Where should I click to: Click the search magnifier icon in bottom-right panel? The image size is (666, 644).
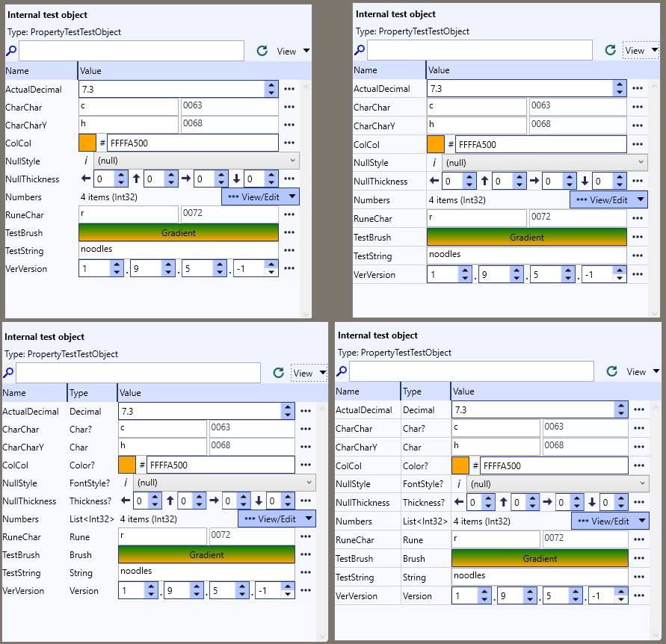(342, 371)
